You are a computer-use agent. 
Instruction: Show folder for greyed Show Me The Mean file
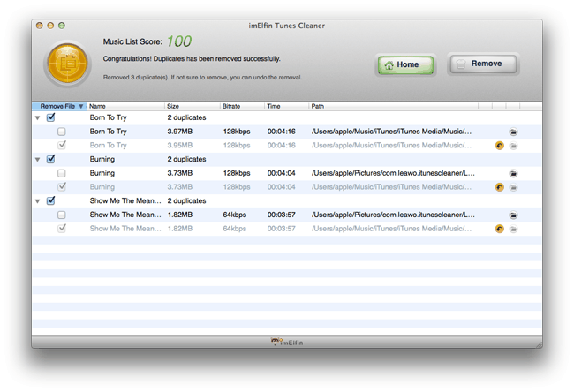pos(513,230)
